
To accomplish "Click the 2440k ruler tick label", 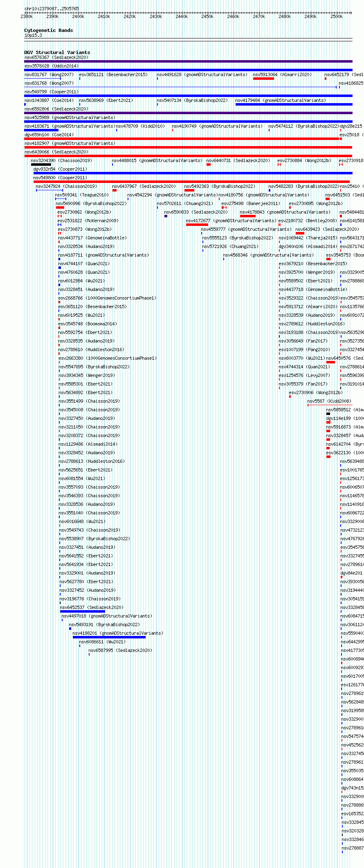I will coord(182,16).
